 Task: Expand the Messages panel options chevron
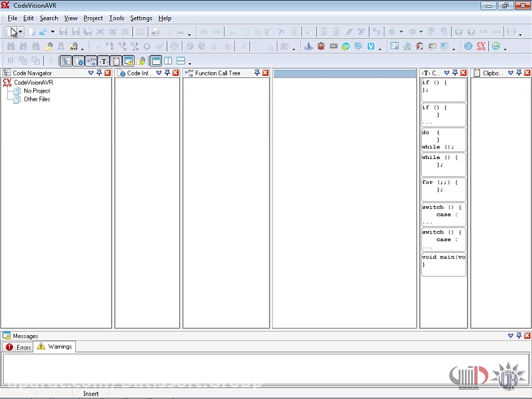(511, 336)
